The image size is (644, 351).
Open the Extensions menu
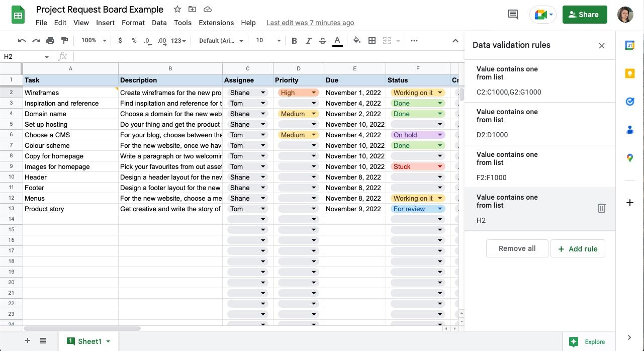pyautogui.click(x=216, y=23)
